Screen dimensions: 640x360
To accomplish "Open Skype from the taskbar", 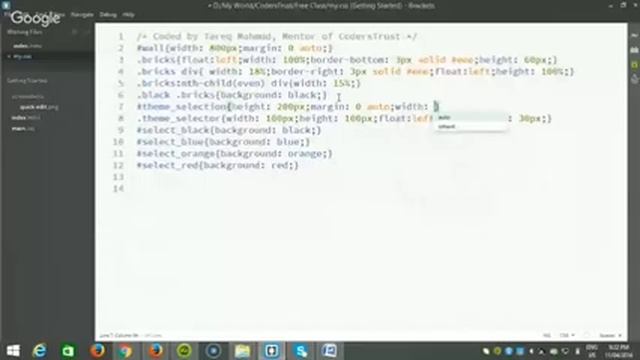I will coord(301,351).
